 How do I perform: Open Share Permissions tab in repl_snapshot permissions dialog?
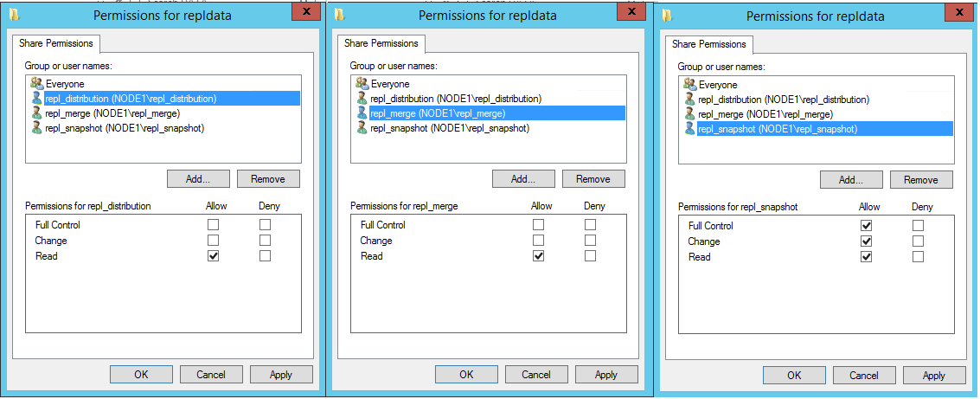[x=708, y=44]
